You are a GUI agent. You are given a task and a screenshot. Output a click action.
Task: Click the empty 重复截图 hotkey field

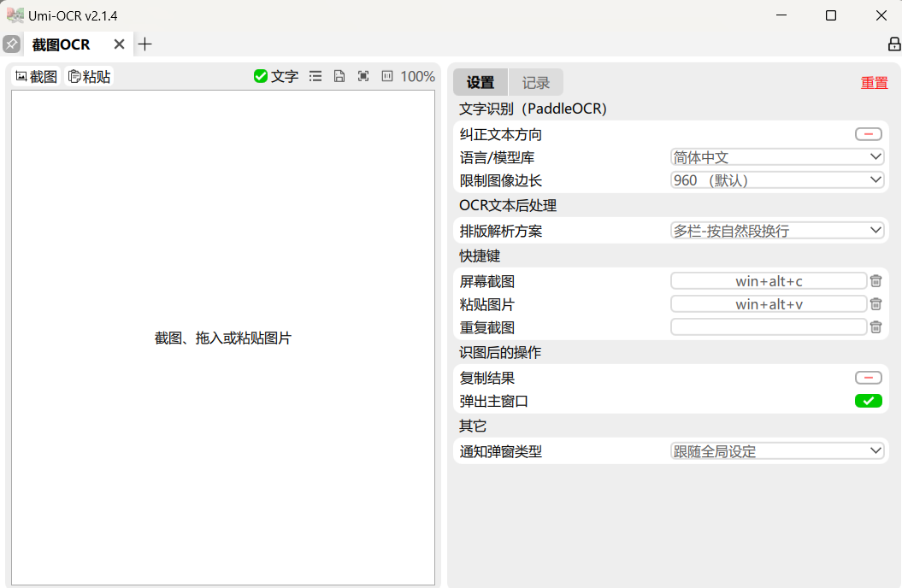click(x=769, y=327)
